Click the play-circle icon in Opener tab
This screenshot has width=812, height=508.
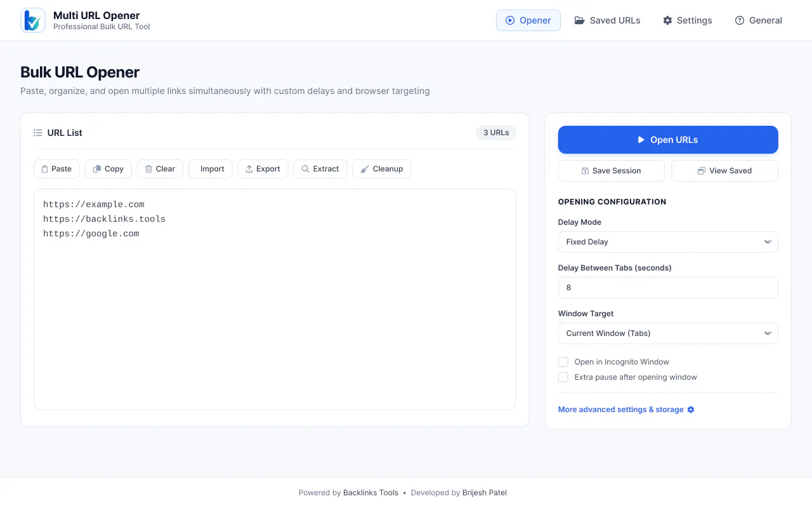(510, 20)
